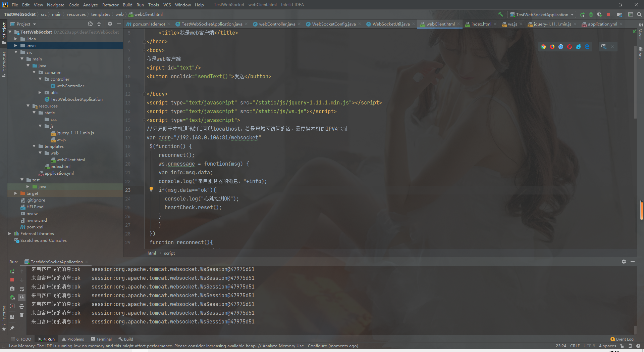Switch to application.yml editor tab
This screenshot has height=352, width=644.
pyautogui.click(x=602, y=24)
